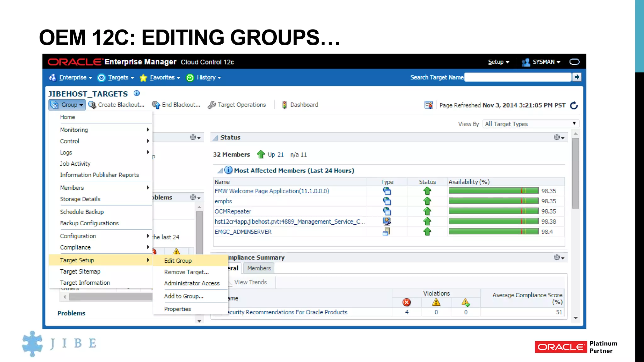Open the Group dropdown menu

(67, 105)
